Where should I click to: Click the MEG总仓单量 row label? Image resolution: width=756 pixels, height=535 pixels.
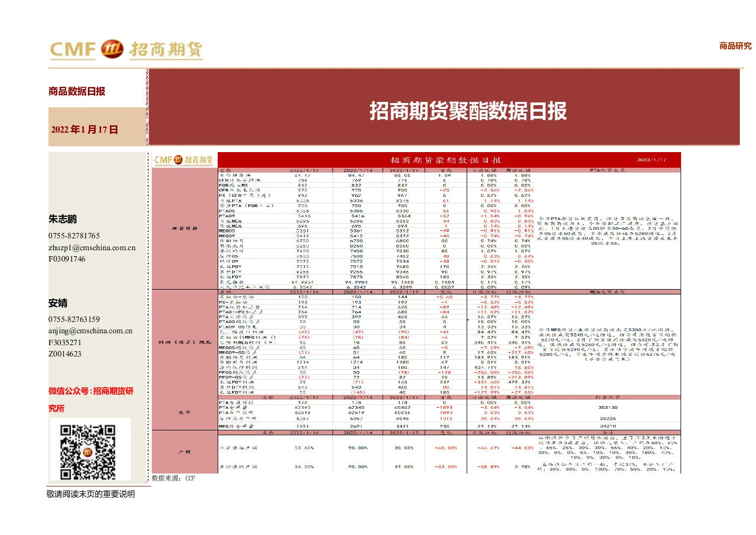click(236, 426)
